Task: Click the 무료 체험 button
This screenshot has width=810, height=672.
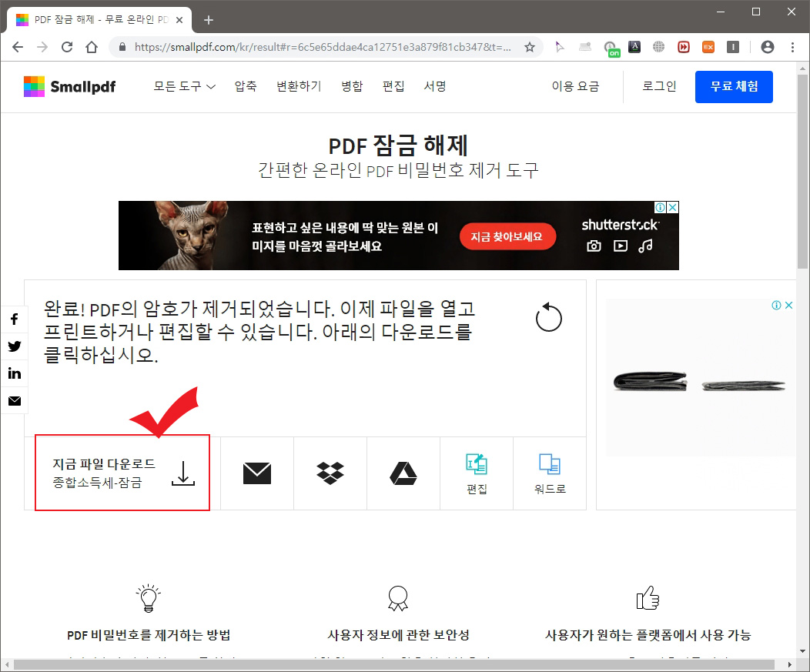Action: pos(734,87)
